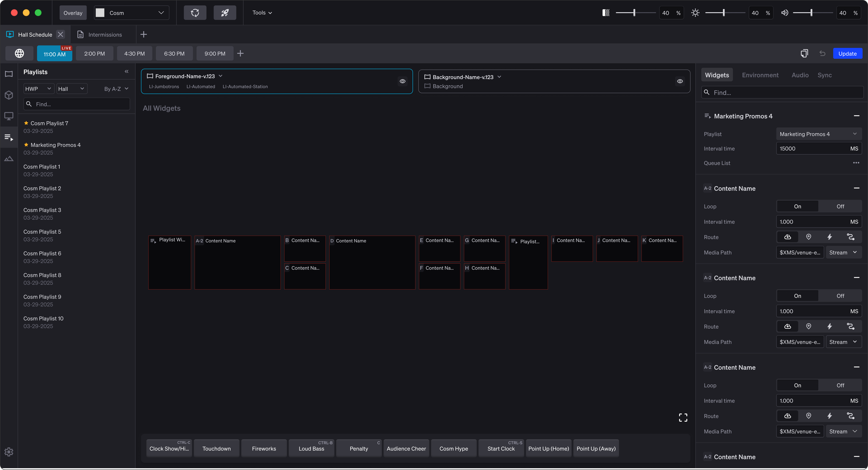Open the Cosm overlay dropdown
868x470 pixels.
tap(131, 13)
